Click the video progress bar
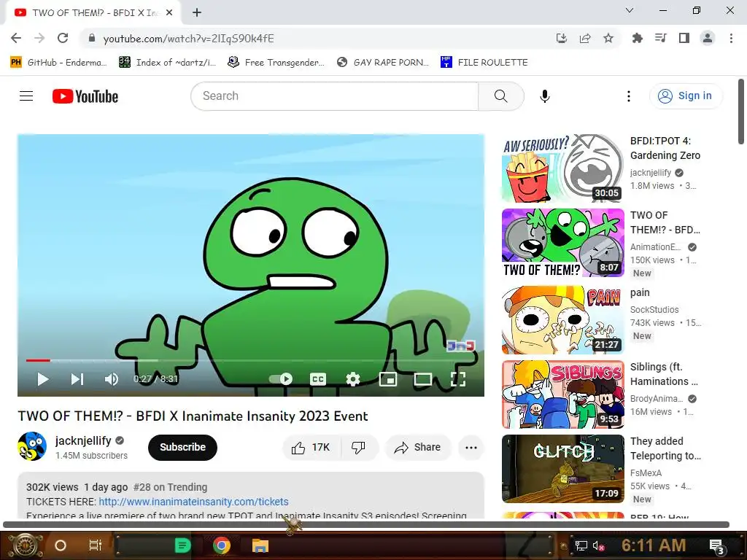 coord(251,360)
